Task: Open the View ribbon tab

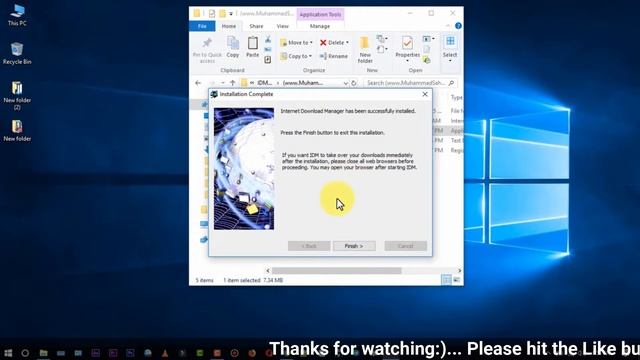Action: point(282,26)
